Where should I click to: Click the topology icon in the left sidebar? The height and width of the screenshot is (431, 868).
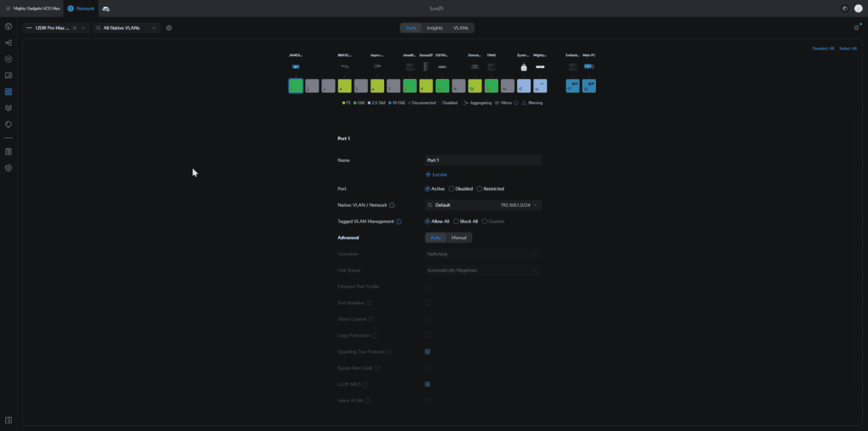click(x=8, y=42)
